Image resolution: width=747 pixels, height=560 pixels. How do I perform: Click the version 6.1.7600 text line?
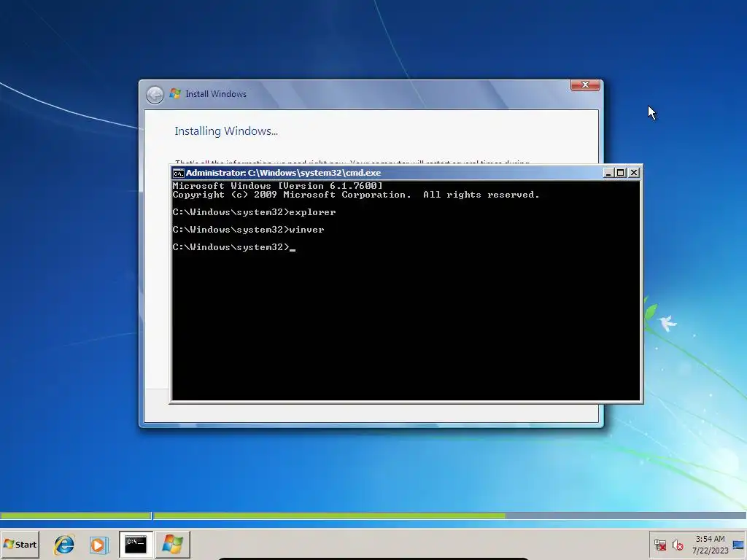coord(277,186)
